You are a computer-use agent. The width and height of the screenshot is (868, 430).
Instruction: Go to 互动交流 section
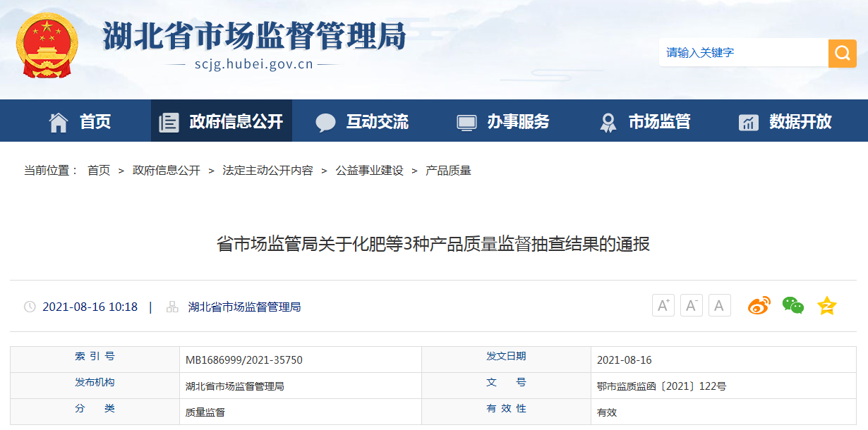(x=362, y=121)
